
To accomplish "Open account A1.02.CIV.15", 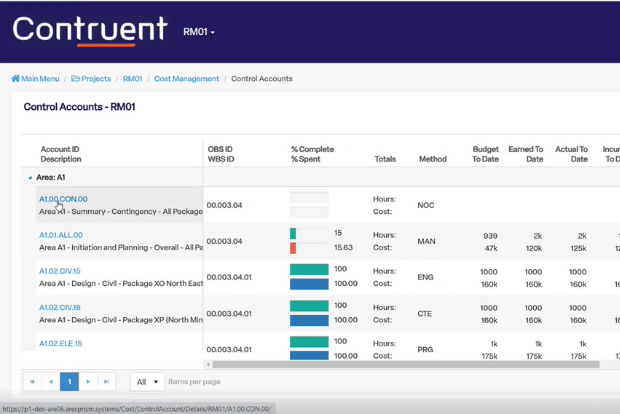I will point(60,271).
